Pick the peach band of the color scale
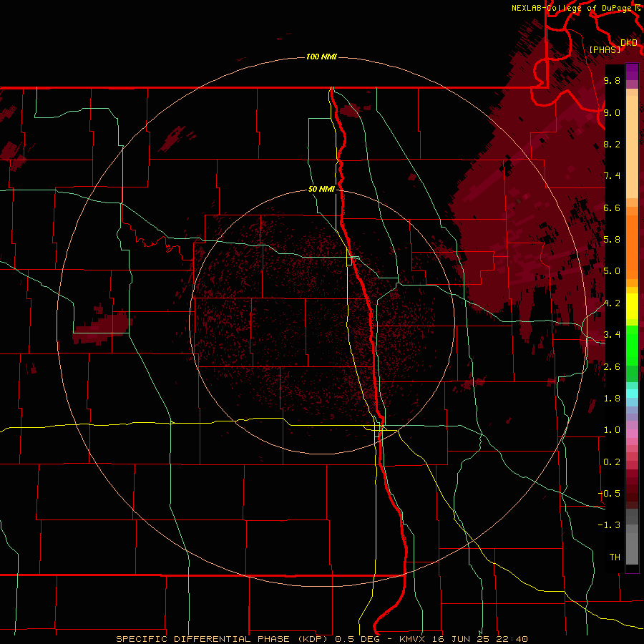This screenshot has height=644, width=644. (632, 147)
